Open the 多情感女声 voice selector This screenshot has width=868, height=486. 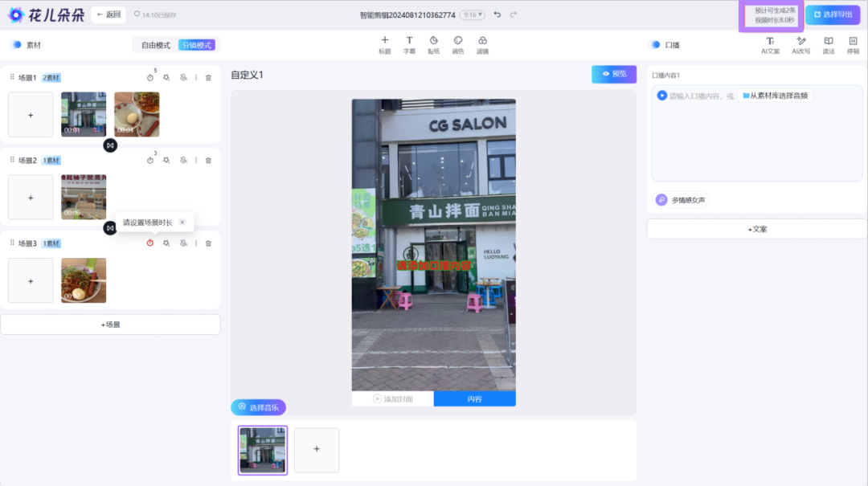pyautogui.click(x=682, y=200)
